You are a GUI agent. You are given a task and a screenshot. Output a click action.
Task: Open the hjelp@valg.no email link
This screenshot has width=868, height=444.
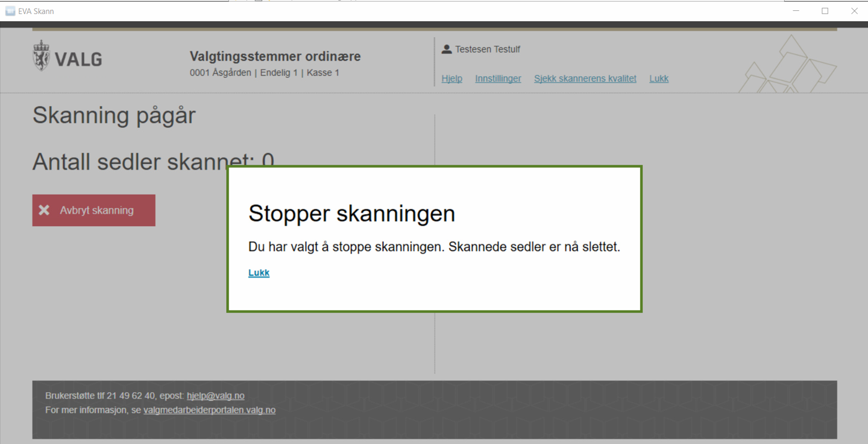click(215, 396)
